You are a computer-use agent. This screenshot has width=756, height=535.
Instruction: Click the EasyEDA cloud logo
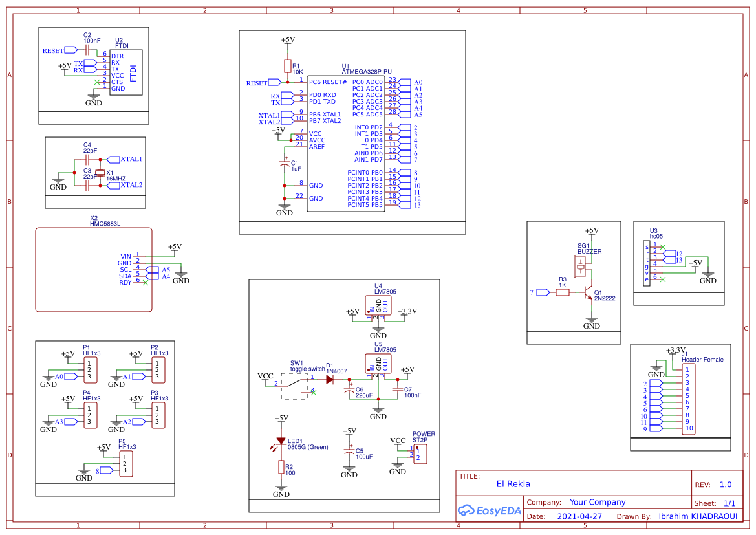[x=467, y=510]
